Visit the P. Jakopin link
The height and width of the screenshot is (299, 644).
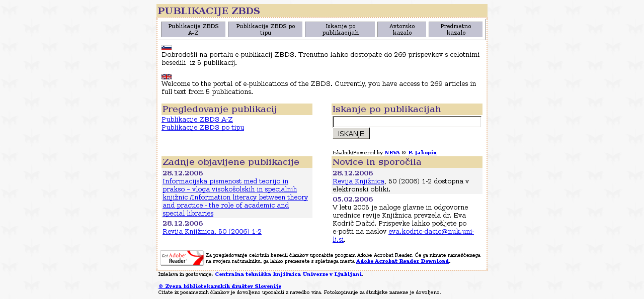pyautogui.click(x=422, y=152)
